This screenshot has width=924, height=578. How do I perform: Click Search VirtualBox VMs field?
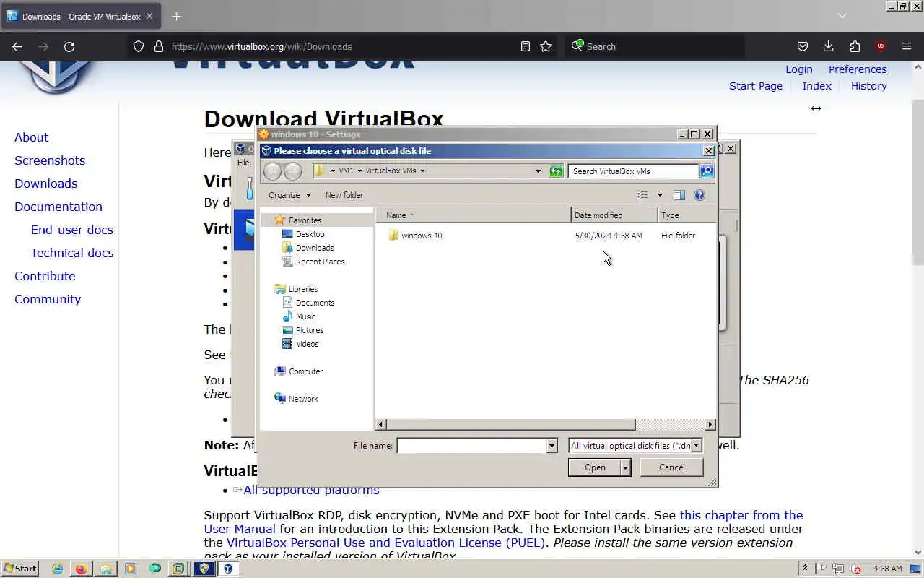pos(633,171)
